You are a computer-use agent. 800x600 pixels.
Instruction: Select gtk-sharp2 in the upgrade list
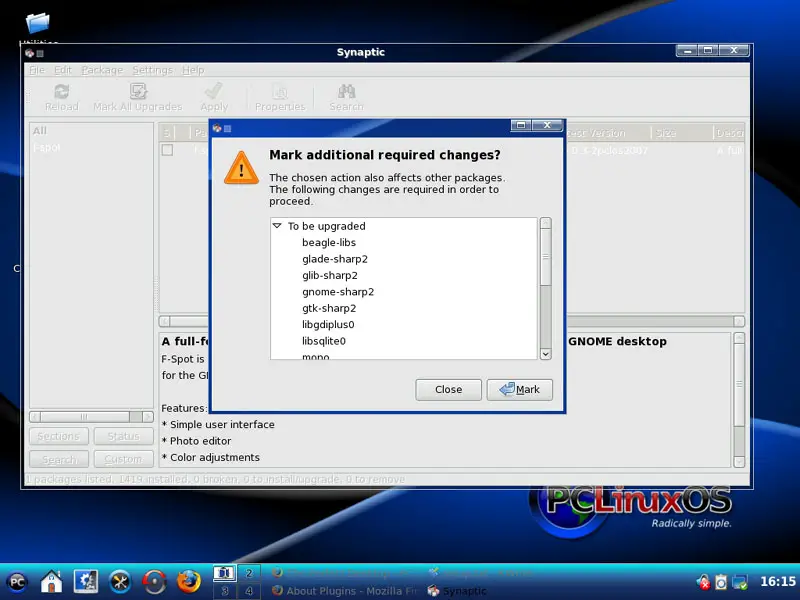pos(329,308)
